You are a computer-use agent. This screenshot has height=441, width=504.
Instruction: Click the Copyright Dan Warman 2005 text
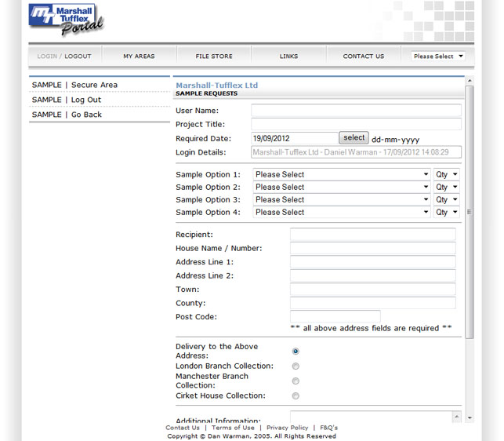[x=252, y=436]
